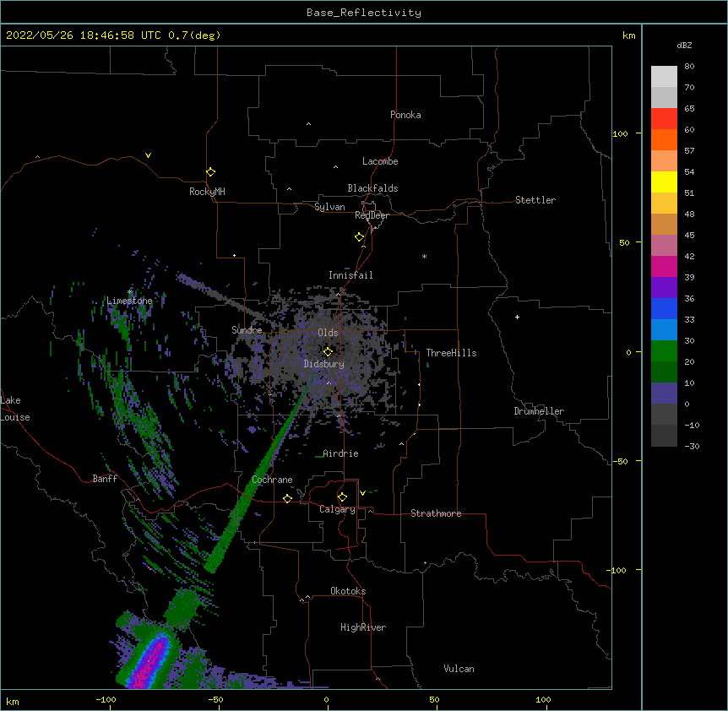Click the Cochrane town label
The height and width of the screenshot is (711, 728).
tap(272, 480)
